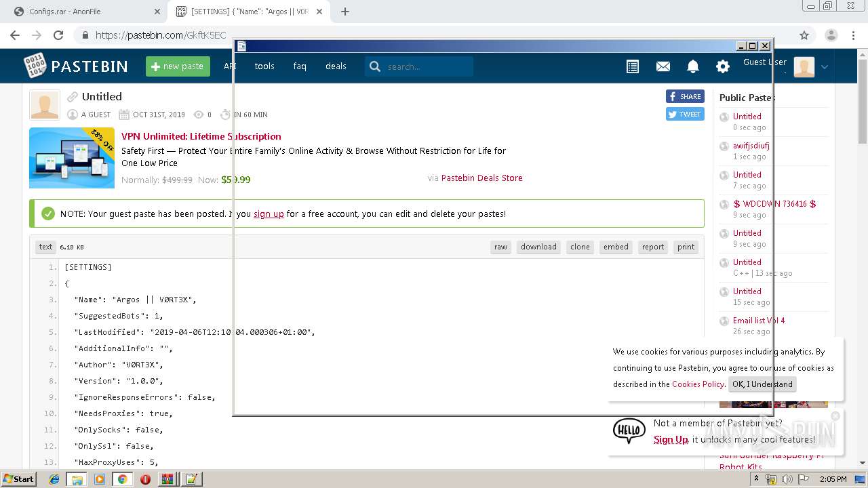Open the media player taskbar icon
This screenshot has height=488, width=868.
(100, 479)
